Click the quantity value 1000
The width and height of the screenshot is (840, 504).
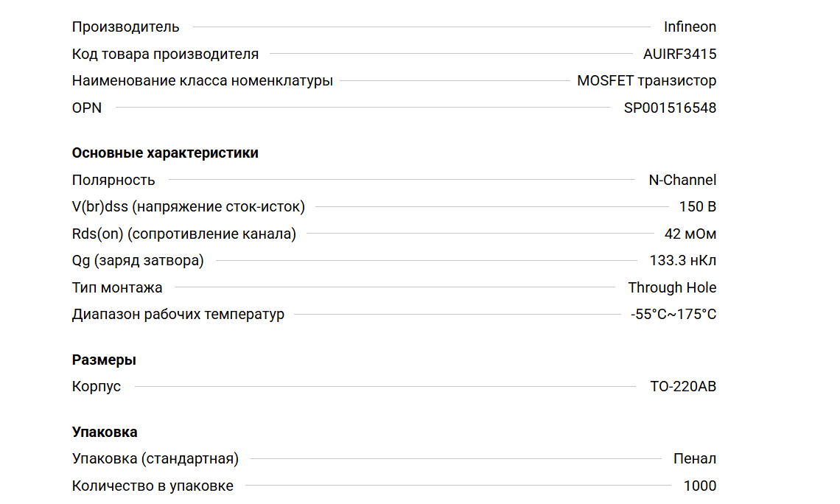click(x=699, y=486)
